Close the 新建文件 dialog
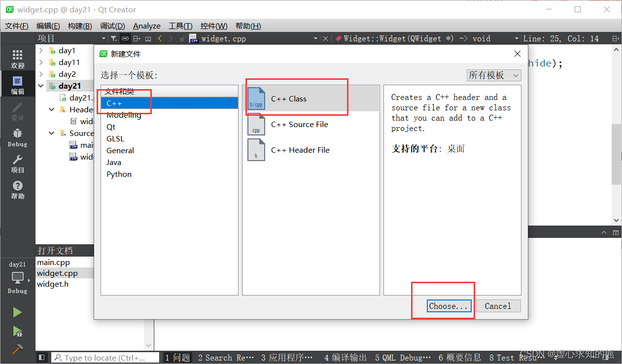 click(517, 54)
